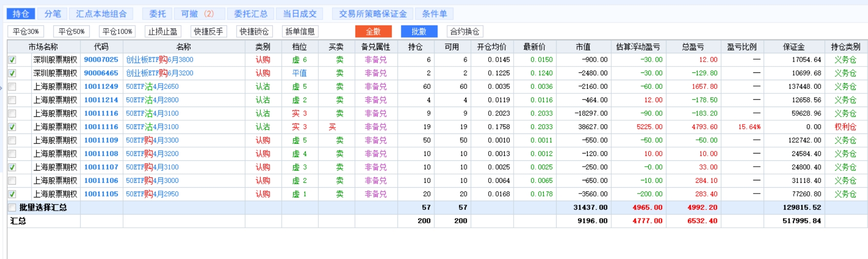
Task: Select contract name 50ETF购4月3300
Action: point(152,140)
